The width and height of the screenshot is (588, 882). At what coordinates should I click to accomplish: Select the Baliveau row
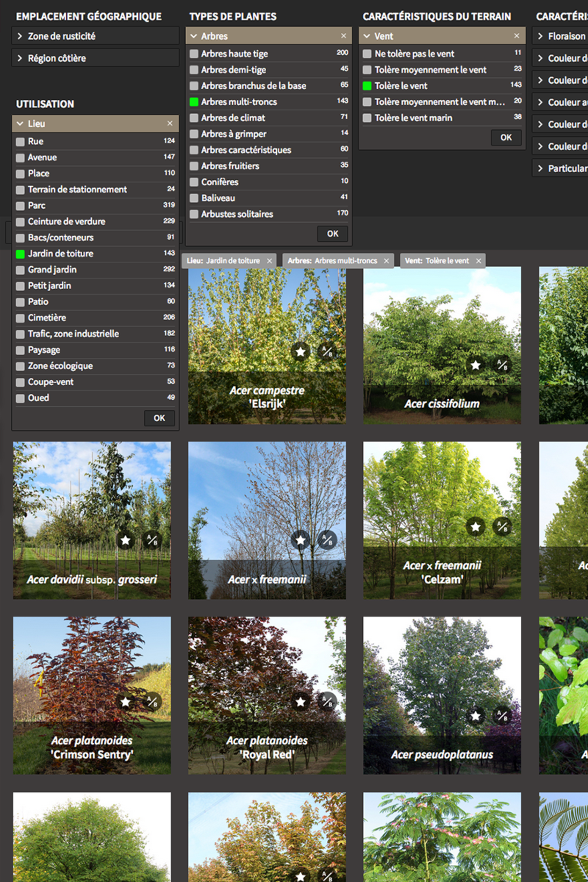(x=269, y=198)
